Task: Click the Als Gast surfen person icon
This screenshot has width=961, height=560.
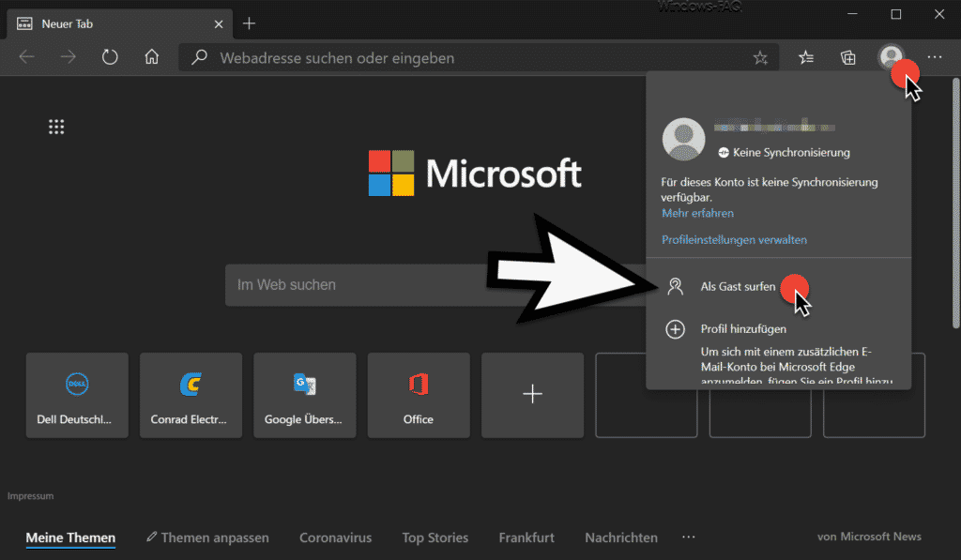Action: tap(676, 286)
